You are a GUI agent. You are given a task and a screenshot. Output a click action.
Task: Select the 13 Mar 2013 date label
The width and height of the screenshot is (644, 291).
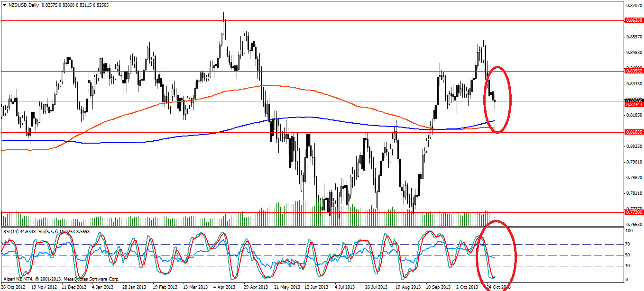click(x=195, y=287)
